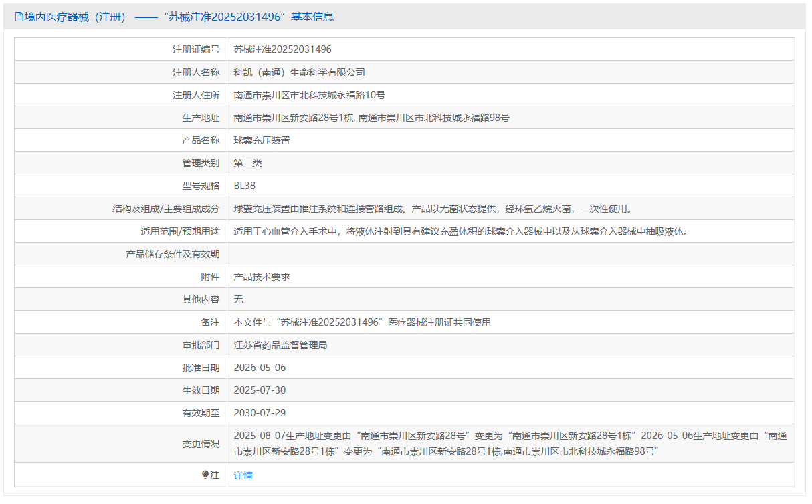Select company name 科凯（南通）生命科学有限公司
The height and width of the screenshot is (504, 812).
click(300, 72)
